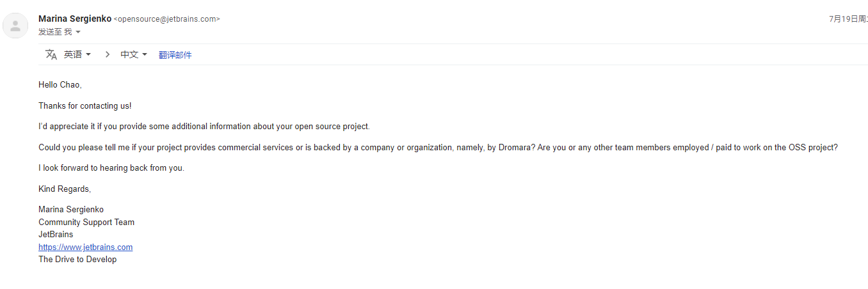Click the "Hello Chao," greeting line
This screenshot has height=289, width=868.
(60, 84)
